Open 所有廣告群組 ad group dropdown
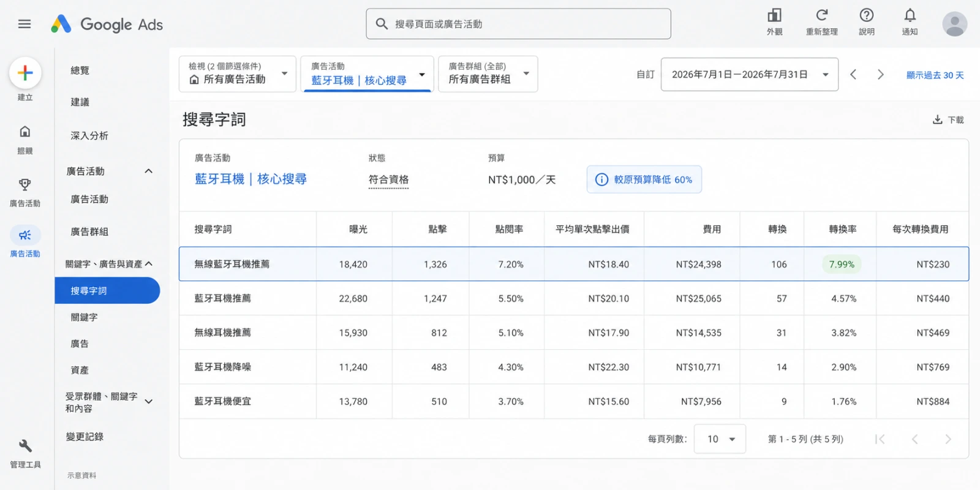The image size is (980, 490). (488, 74)
